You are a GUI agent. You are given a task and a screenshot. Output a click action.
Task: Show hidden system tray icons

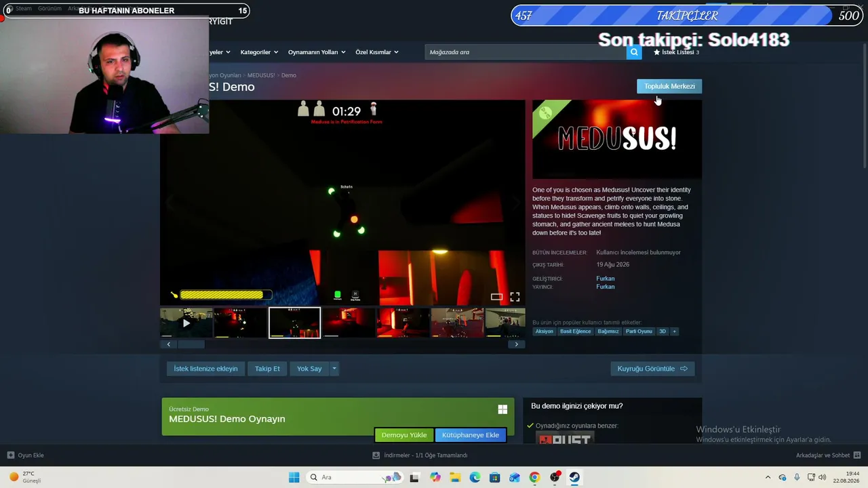(768, 477)
